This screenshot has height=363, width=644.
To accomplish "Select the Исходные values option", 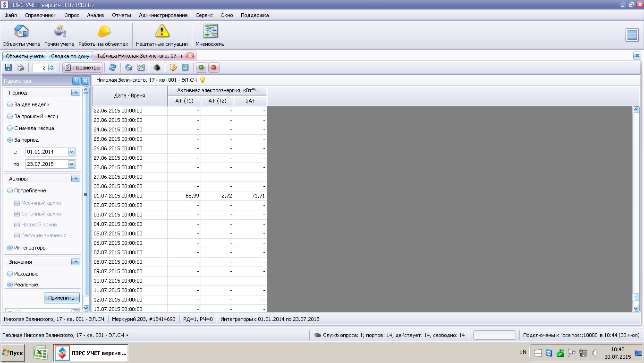I will coord(10,274).
